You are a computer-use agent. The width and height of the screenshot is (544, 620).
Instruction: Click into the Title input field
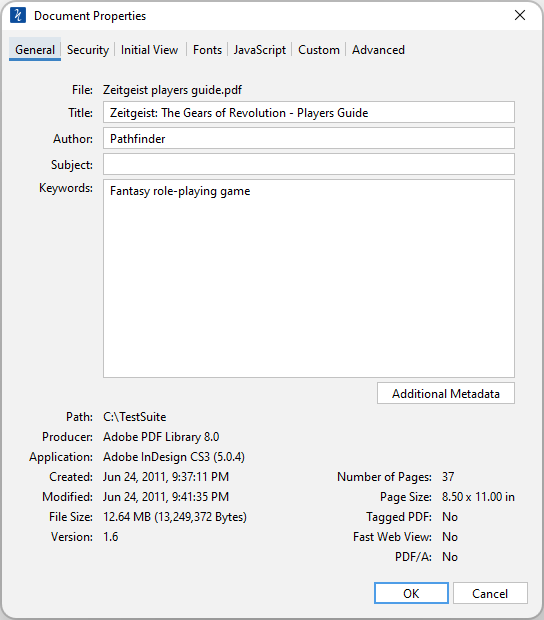tap(309, 112)
